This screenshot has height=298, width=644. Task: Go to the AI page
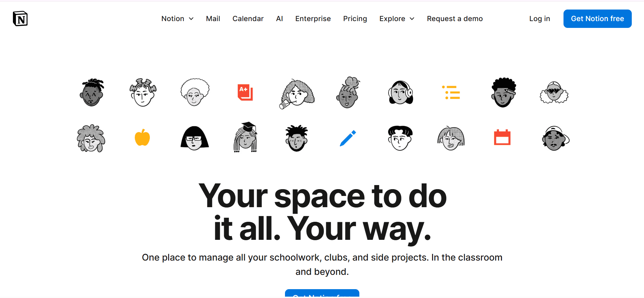tap(279, 19)
